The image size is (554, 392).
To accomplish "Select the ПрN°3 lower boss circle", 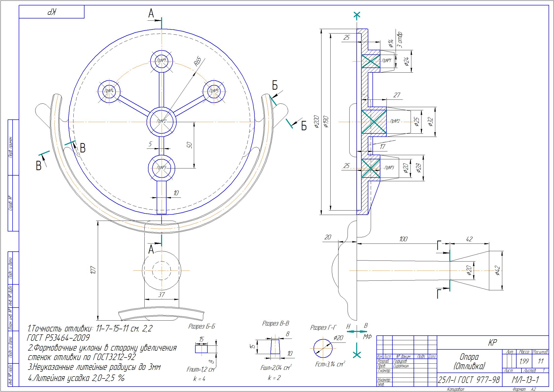I will click(162, 168).
